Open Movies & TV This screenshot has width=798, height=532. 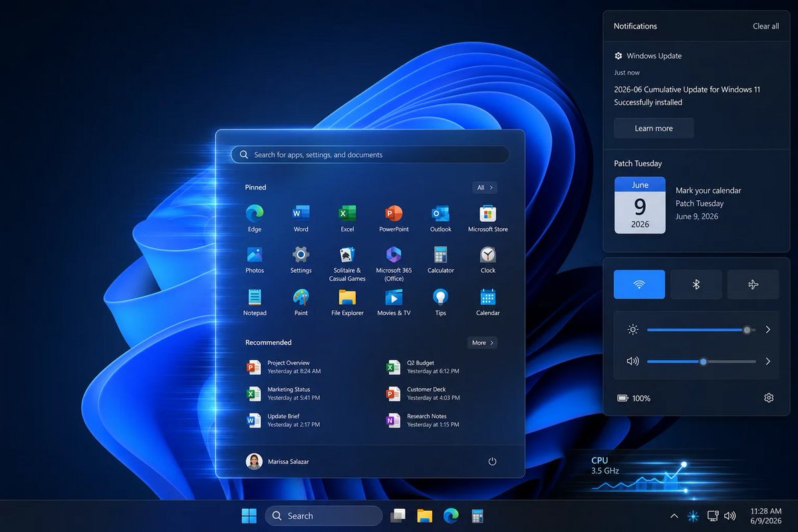(x=394, y=302)
